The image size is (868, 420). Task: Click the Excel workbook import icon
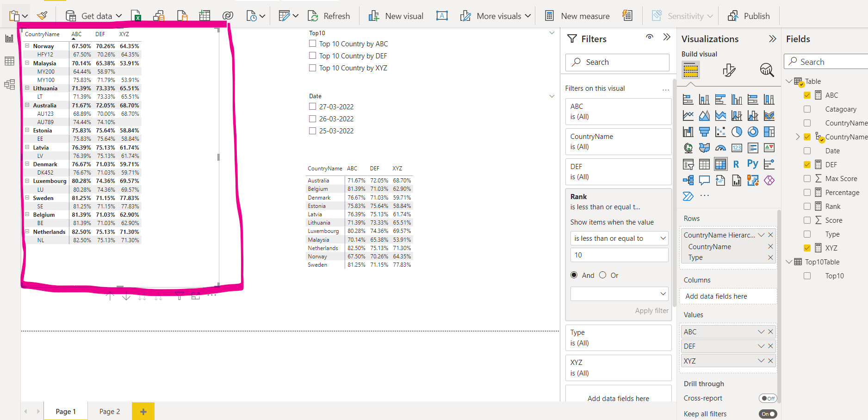pos(136,16)
